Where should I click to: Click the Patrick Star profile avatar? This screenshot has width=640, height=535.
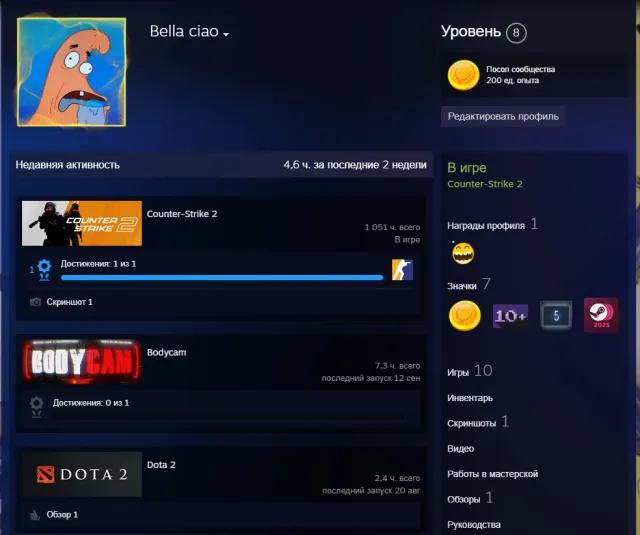pyautogui.click(x=71, y=72)
